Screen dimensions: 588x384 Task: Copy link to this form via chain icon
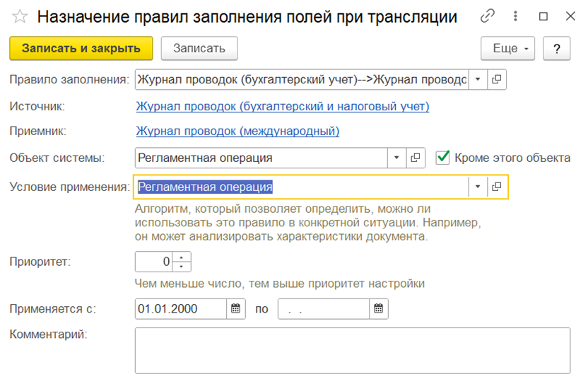point(488,16)
